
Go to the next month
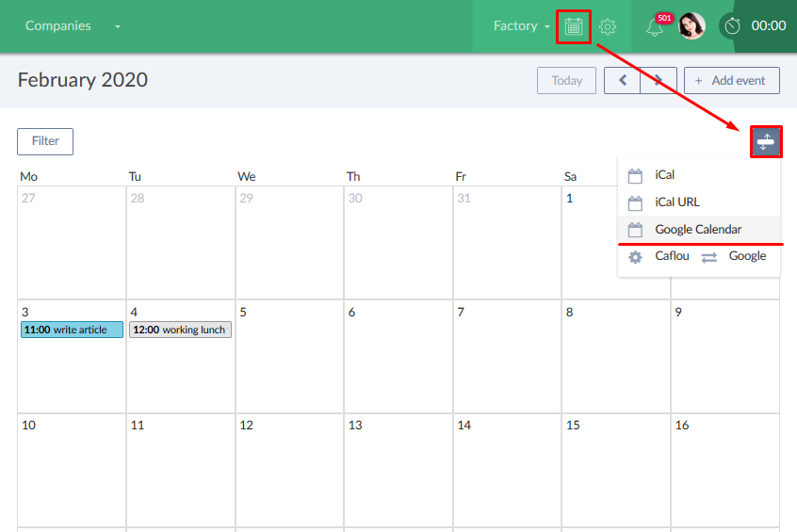[659, 81]
